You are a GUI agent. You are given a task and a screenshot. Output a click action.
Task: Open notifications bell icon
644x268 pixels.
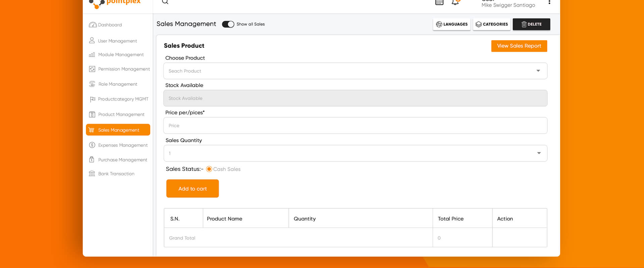[x=455, y=2]
